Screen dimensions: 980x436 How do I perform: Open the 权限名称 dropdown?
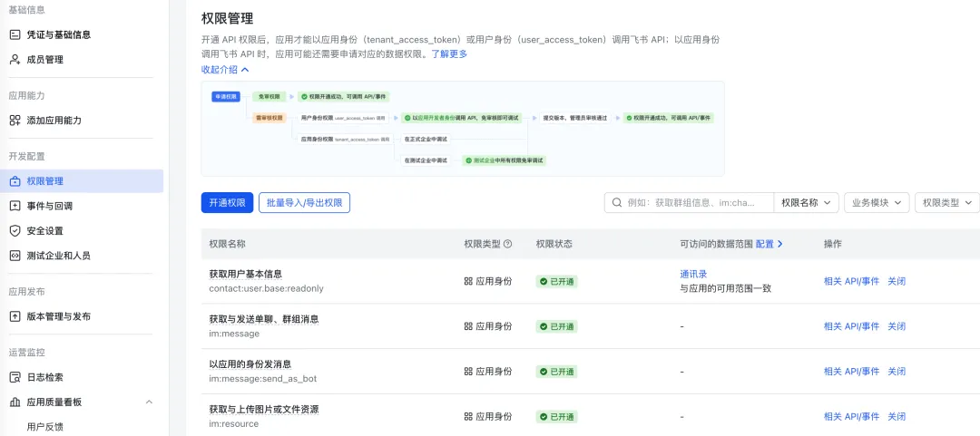pyautogui.click(x=807, y=202)
